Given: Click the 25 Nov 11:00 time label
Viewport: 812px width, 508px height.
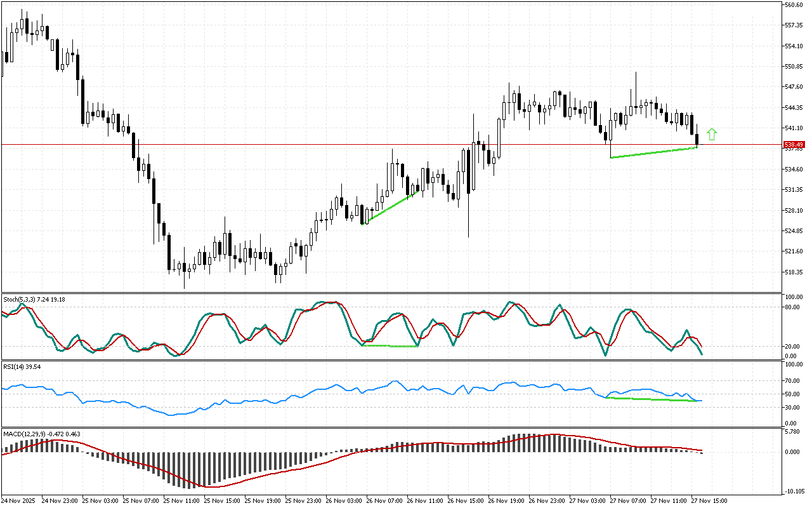Looking at the screenshot, I should pos(181,500).
